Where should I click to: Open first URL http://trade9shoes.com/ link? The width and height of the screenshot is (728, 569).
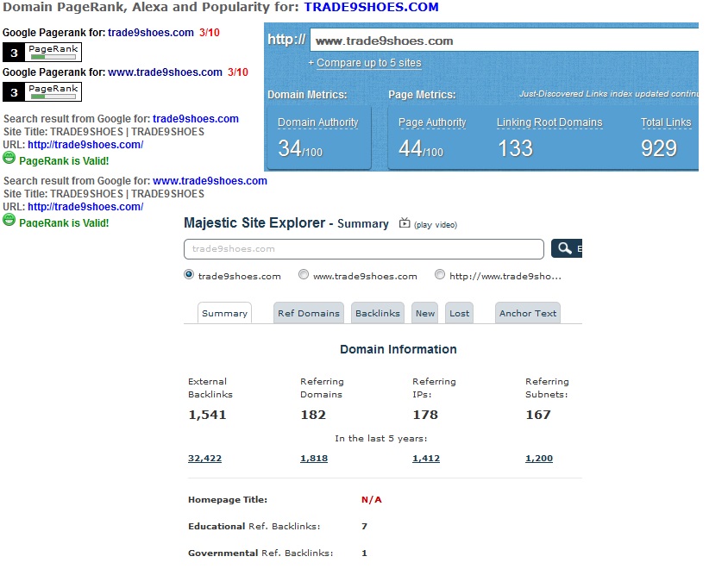tap(85, 144)
